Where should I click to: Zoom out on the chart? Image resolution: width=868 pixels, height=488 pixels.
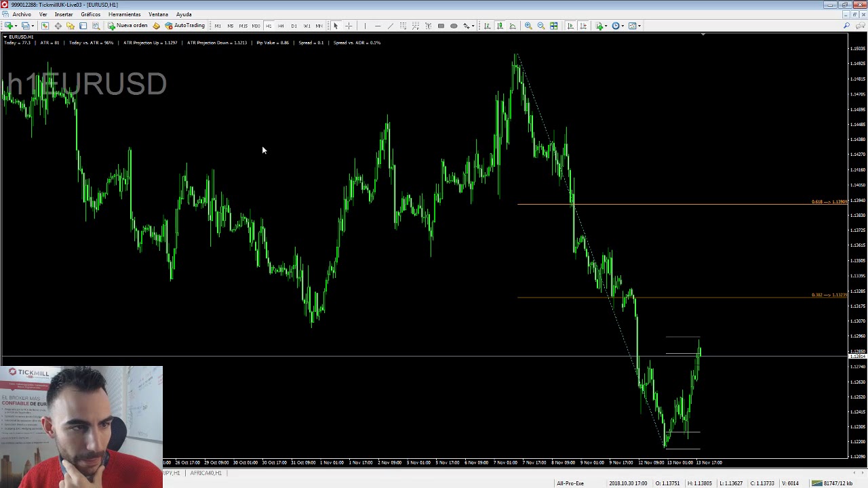541,26
